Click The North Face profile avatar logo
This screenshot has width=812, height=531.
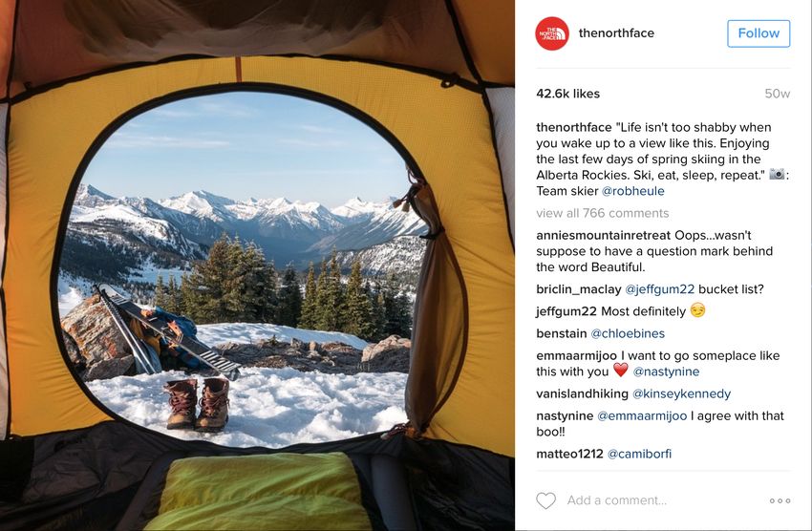(552, 33)
